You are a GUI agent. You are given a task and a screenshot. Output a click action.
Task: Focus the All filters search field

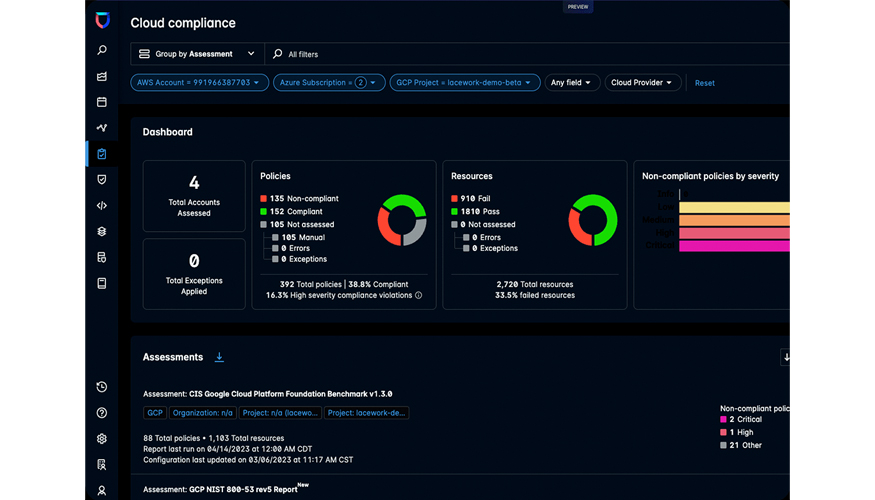pos(527,54)
